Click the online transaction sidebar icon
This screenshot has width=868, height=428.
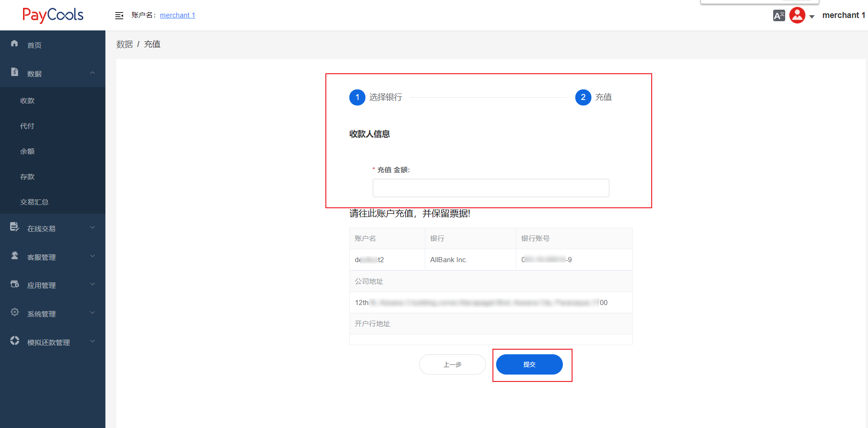click(15, 227)
